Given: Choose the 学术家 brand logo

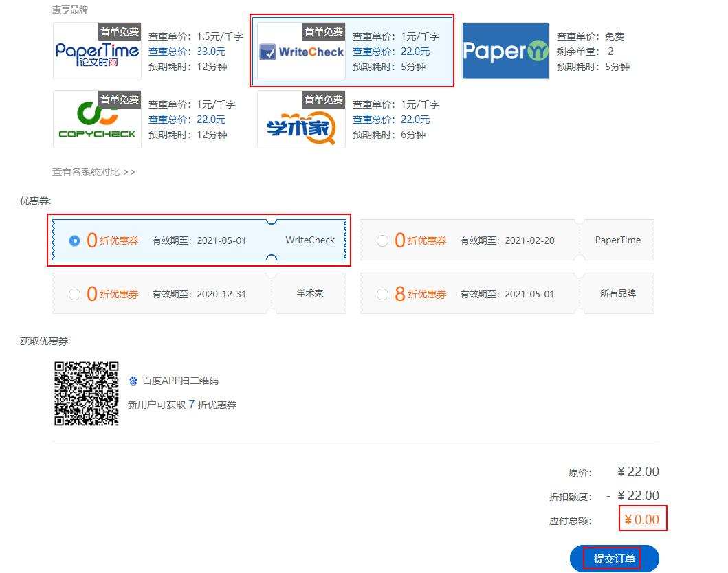Looking at the screenshot, I should (x=301, y=120).
